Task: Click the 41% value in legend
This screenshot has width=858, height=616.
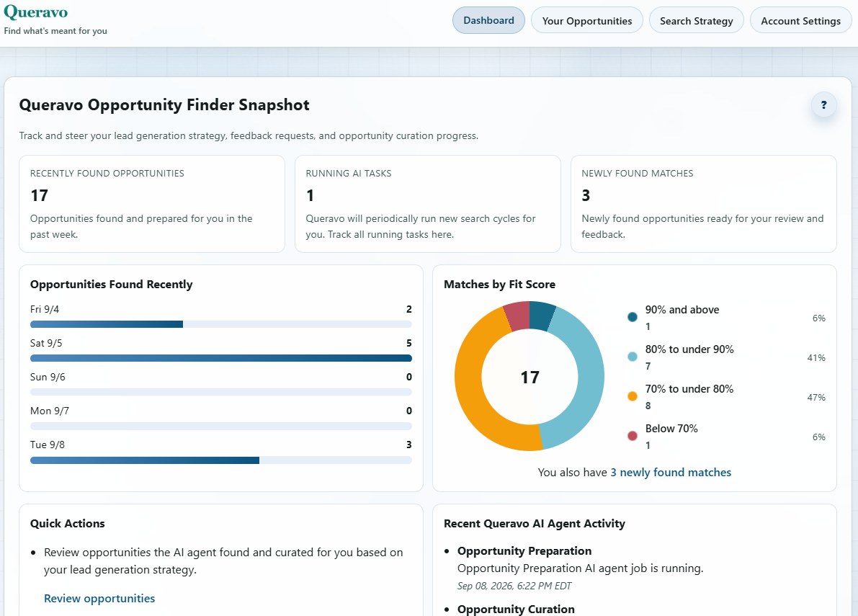Action: pos(816,358)
